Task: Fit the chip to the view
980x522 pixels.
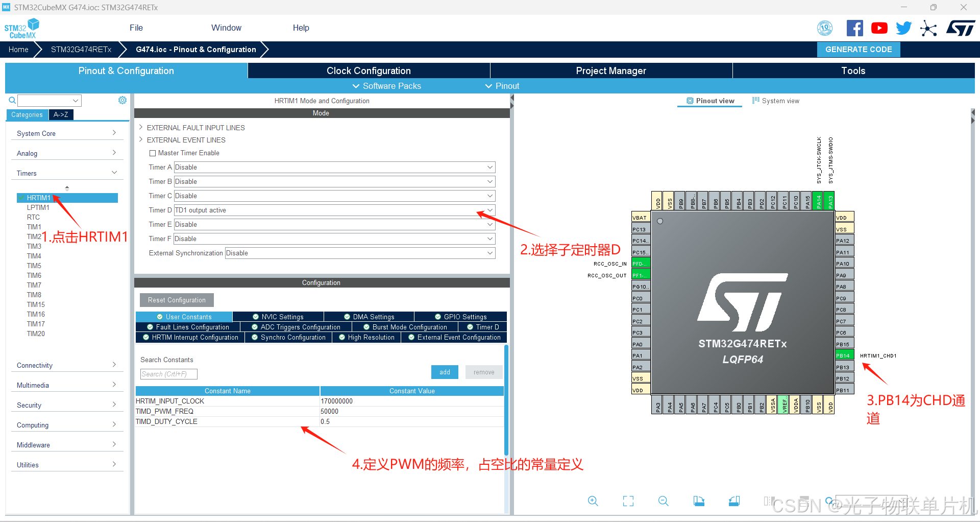Action: tap(628, 501)
